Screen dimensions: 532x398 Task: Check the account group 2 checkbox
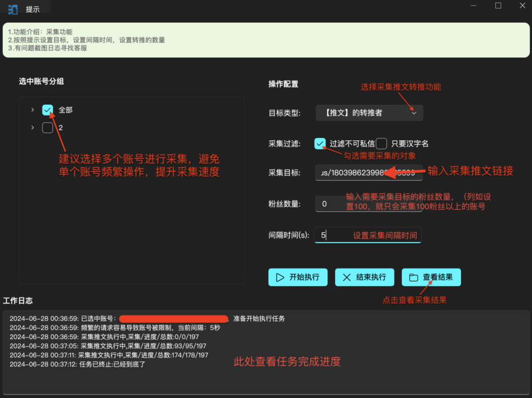point(48,128)
